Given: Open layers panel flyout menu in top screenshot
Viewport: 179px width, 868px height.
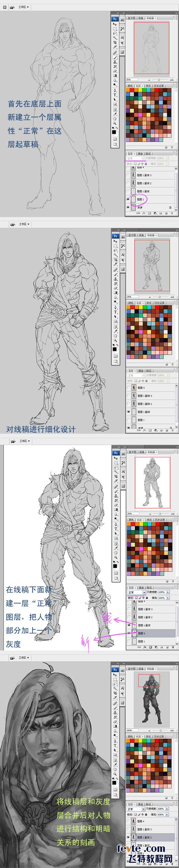Looking at the screenshot, I should (176, 155).
